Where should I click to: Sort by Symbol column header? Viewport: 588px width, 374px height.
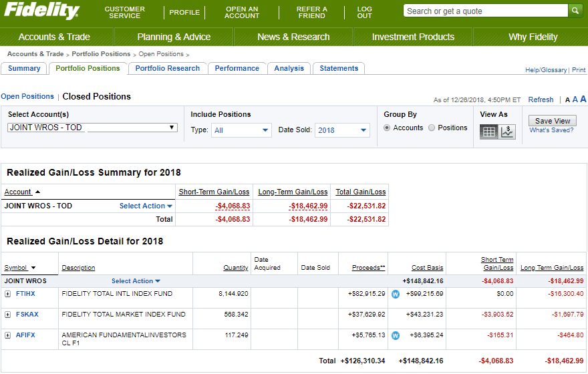coord(19,268)
